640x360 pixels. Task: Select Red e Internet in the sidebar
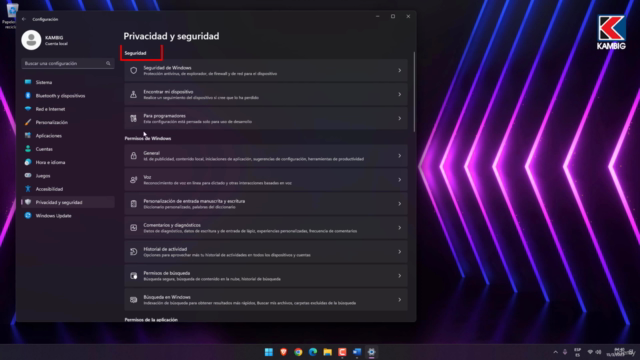pos(68,109)
